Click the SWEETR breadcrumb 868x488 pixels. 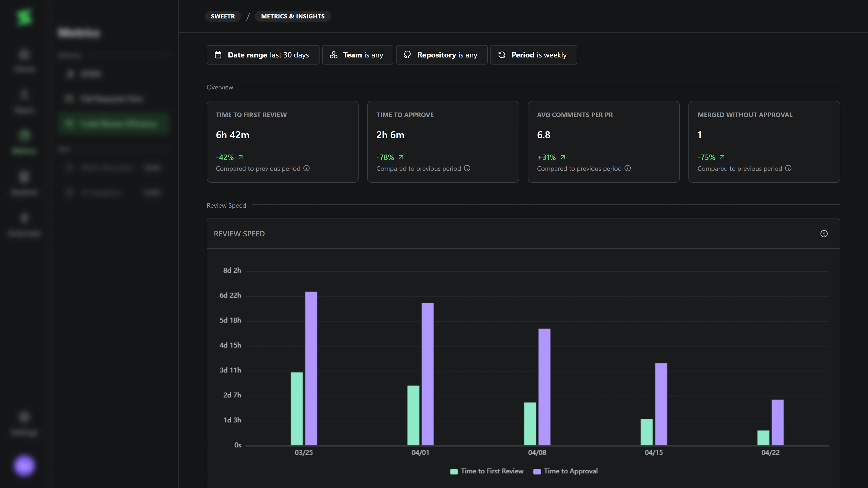click(x=223, y=16)
